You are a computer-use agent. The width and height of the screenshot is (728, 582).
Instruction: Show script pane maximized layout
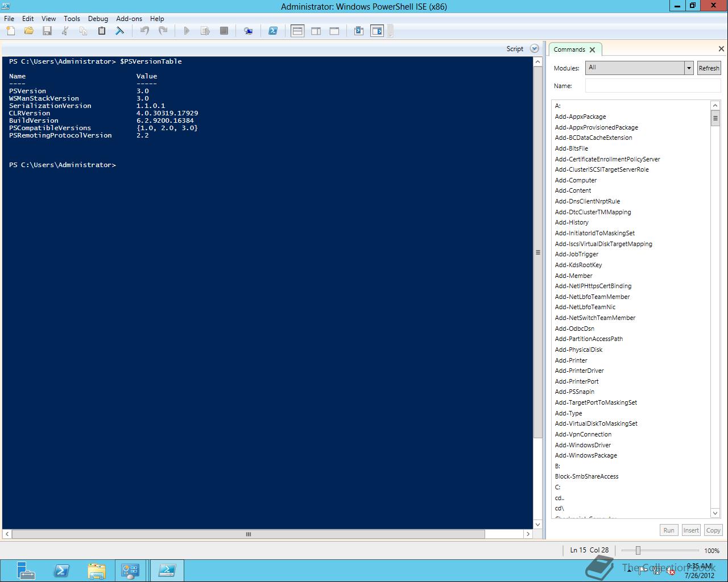pos(334,31)
